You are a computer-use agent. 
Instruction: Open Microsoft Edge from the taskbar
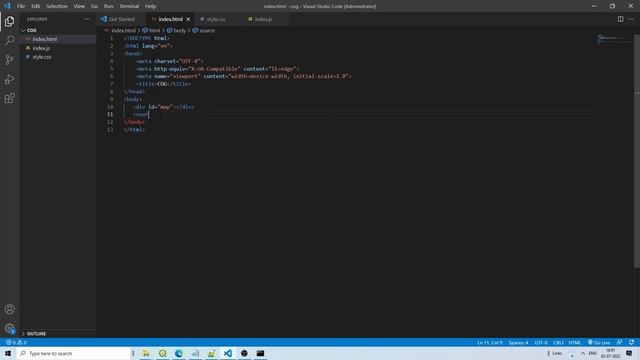pos(178,353)
